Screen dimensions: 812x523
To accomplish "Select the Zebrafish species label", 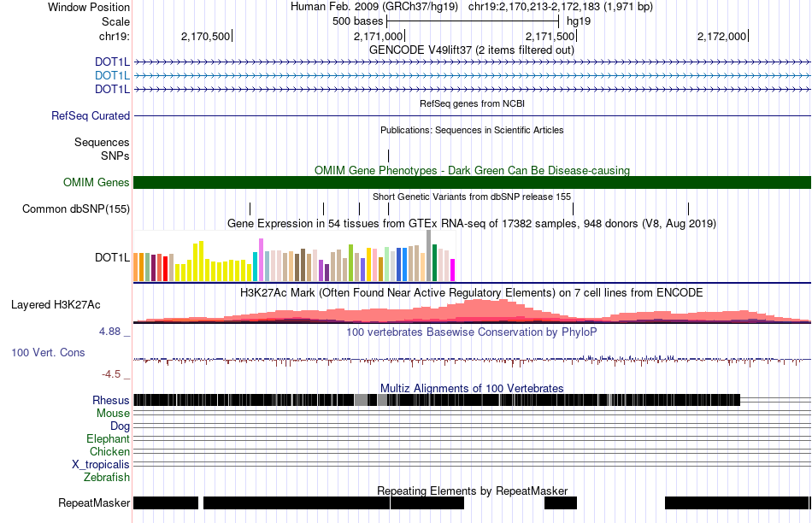I will click(107, 478).
